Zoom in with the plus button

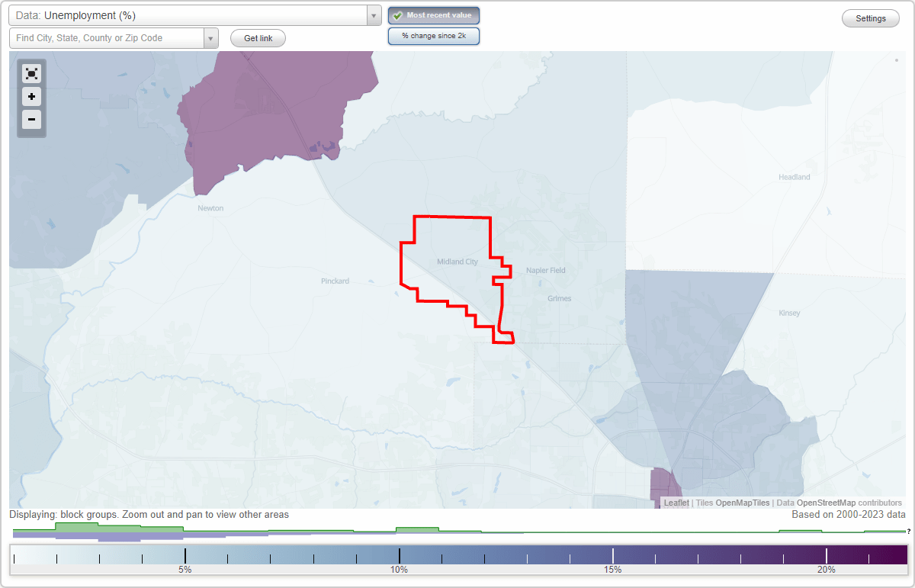click(31, 97)
